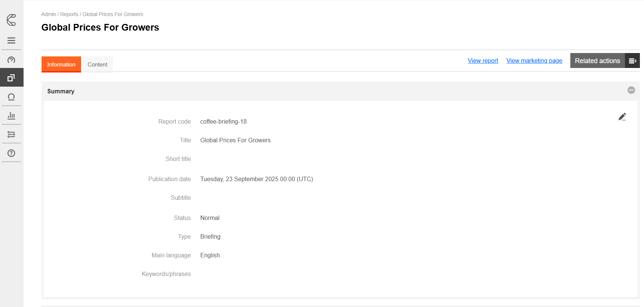This screenshot has width=644, height=307.
Task: Switch to the Content tab
Action: coord(97,65)
